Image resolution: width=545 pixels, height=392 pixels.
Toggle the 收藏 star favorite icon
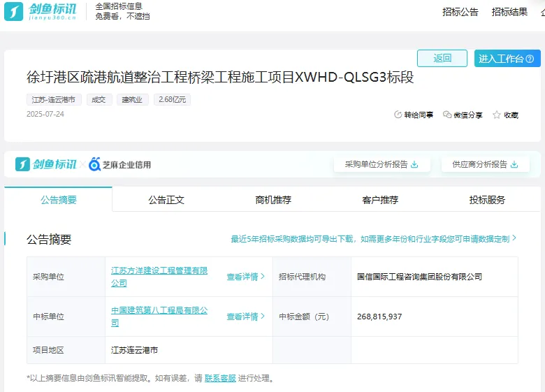coord(497,115)
